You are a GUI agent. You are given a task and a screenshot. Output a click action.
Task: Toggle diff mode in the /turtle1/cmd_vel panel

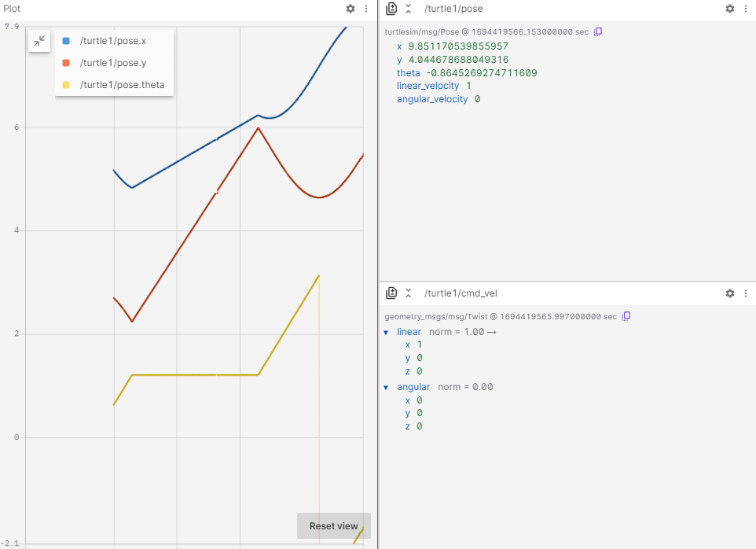point(391,293)
